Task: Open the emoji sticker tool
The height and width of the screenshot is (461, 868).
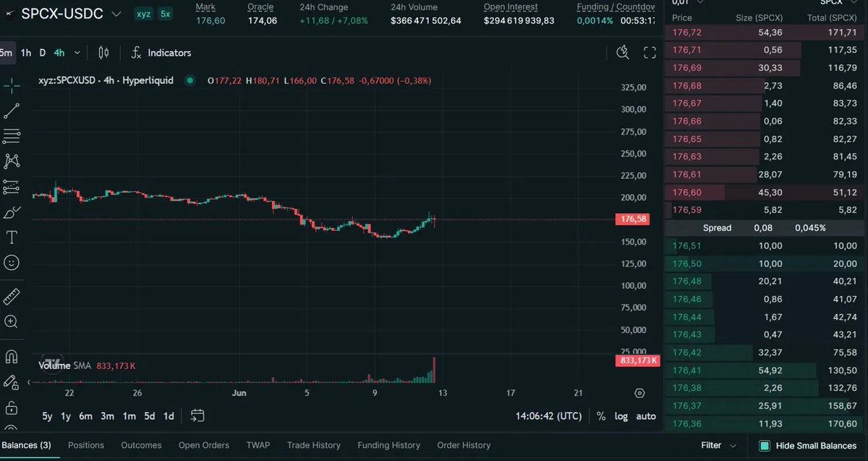Action: click(12, 263)
